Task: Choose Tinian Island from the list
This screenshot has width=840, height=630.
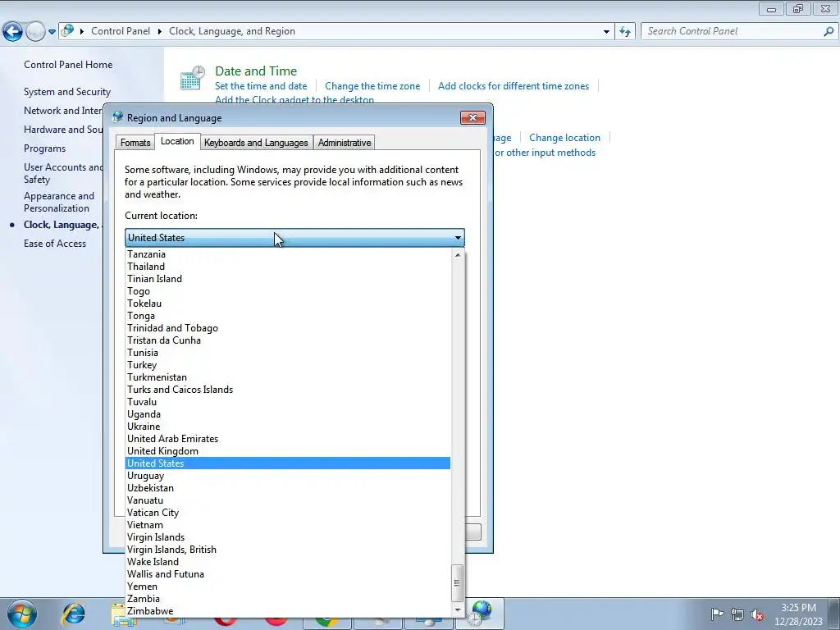Action: point(288,279)
